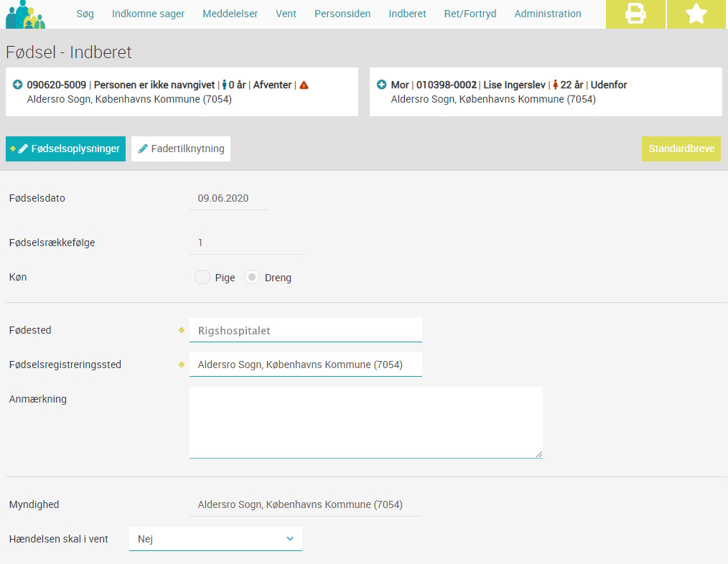The width and height of the screenshot is (728, 564).
Task: Open the Indkomne sager menu
Action: point(148,14)
